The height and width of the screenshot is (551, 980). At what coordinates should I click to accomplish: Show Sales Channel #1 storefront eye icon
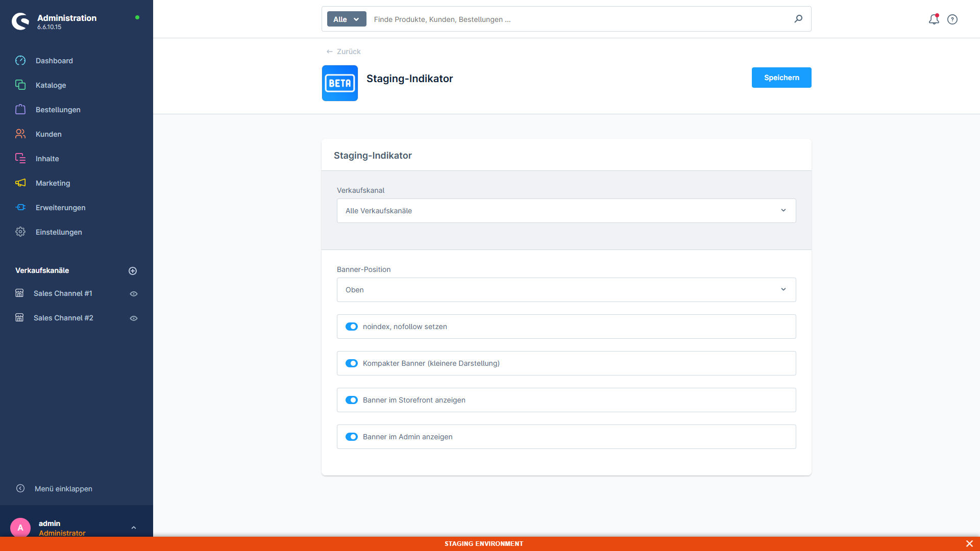pyautogui.click(x=134, y=294)
